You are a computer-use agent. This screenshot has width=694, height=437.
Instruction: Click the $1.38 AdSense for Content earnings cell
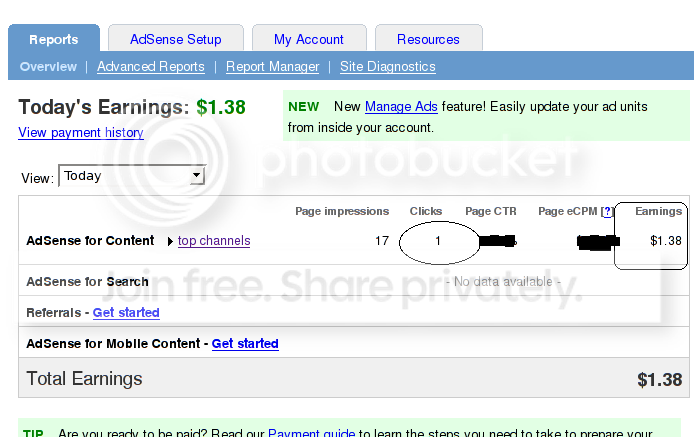pyautogui.click(x=666, y=241)
